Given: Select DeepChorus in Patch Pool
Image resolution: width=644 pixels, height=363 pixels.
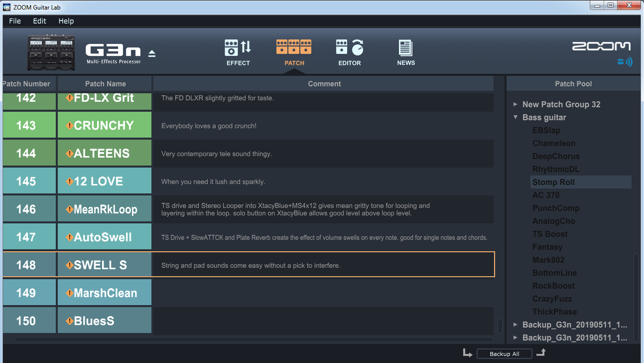Looking at the screenshot, I should click(x=556, y=157).
